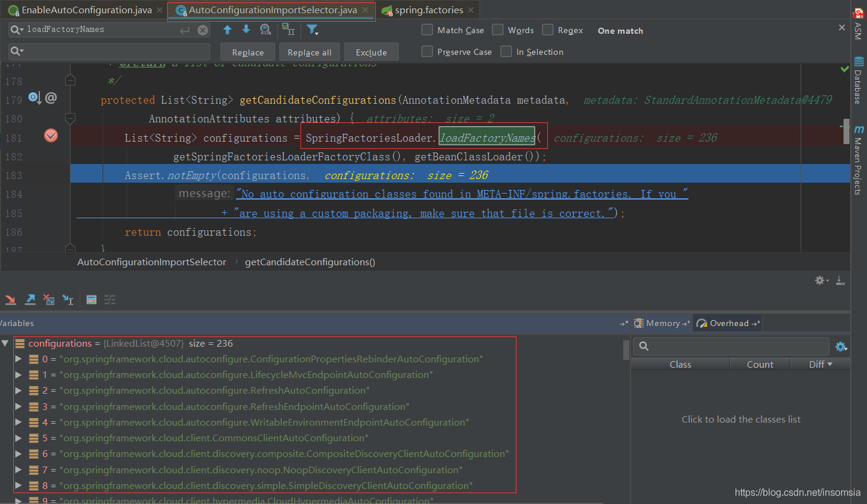This screenshot has width=867, height=504.
Task: Expand item 4 WritableEnvironmentEndpointAutoConfiguration
Action: click(x=18, y=422)
